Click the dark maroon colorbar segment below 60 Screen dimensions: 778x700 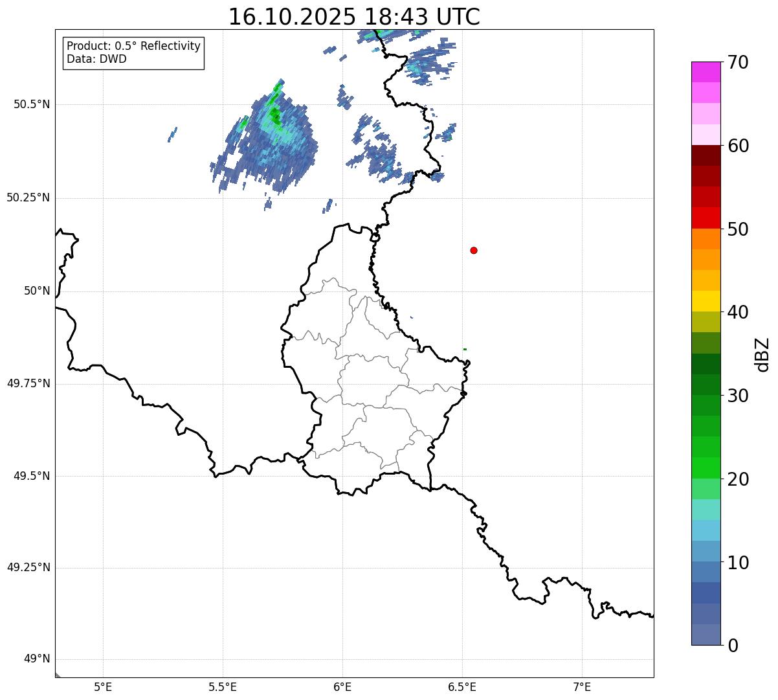click(x=706, y=155)
